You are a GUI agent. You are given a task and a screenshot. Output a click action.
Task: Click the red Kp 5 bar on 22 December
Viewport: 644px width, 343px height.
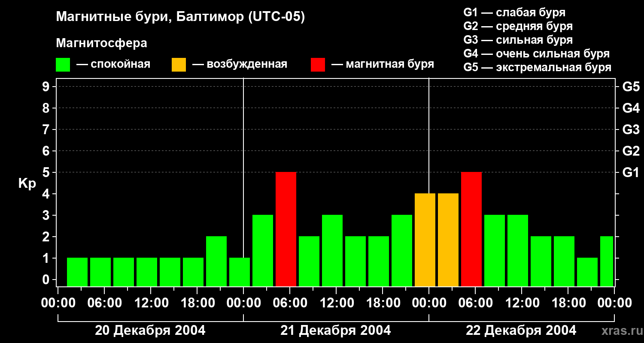[x=471, y=229]
